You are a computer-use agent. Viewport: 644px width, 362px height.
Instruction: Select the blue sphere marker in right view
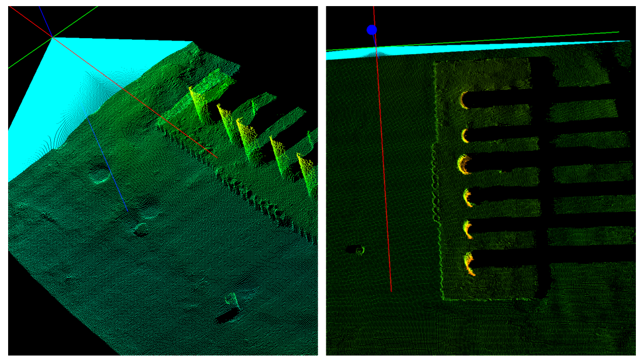[x=372, y=30]
